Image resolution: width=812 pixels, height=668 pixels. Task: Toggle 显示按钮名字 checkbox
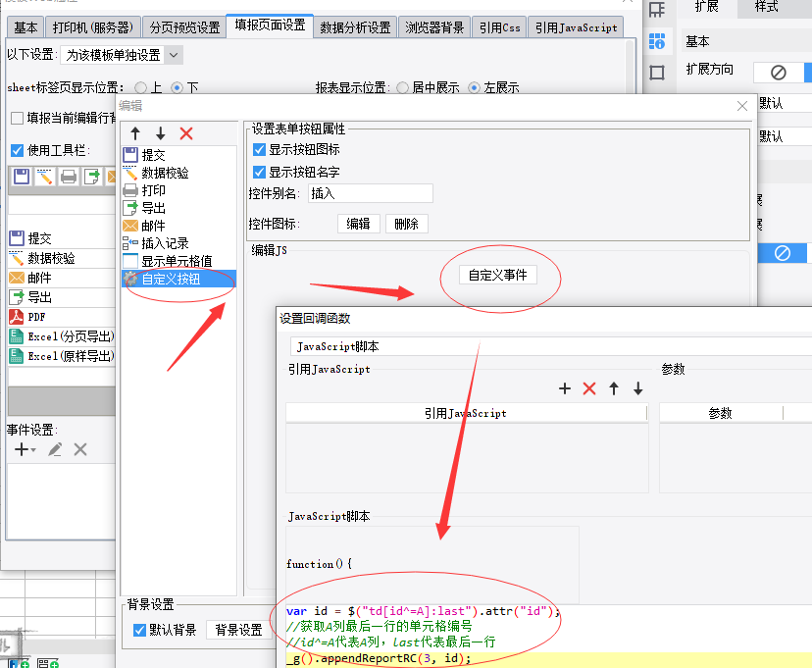coord(260,172)
